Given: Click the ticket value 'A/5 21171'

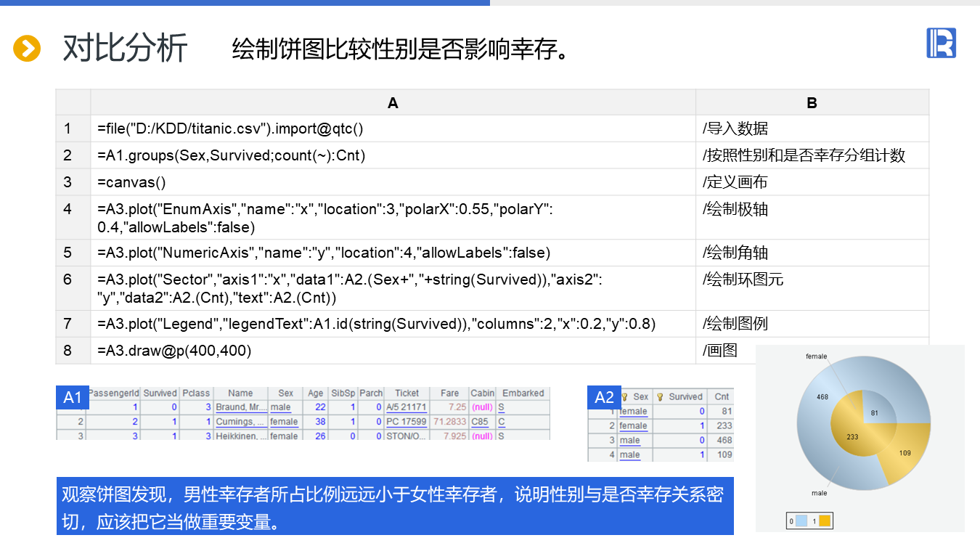Looking at the screenshot, I should click(407, 407).
